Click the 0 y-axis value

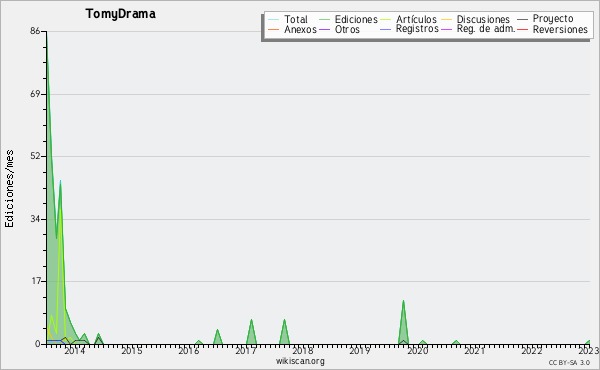(38, 344)
